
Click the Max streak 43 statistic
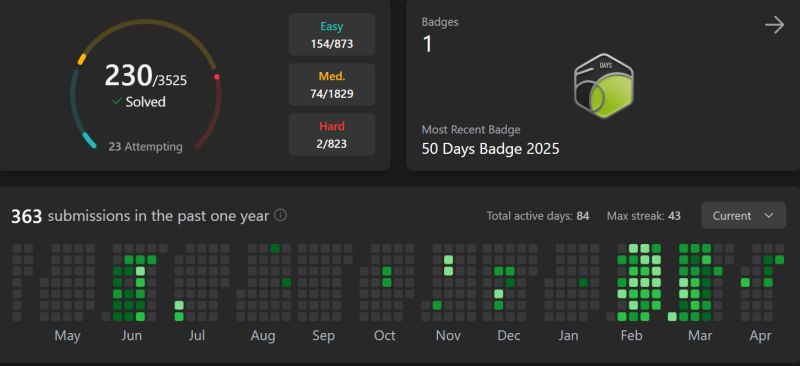click(x=643, y=216)
